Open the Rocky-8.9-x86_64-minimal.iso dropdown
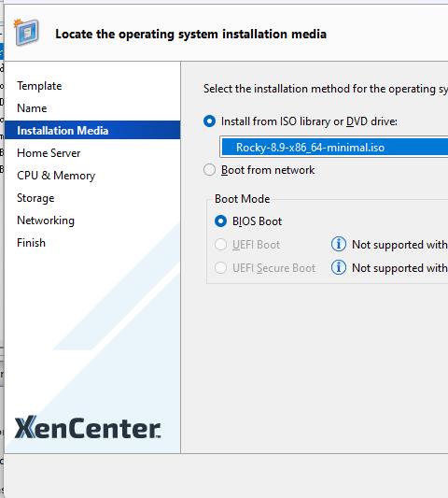Screen dimensions: 448x498 (334, 147)
